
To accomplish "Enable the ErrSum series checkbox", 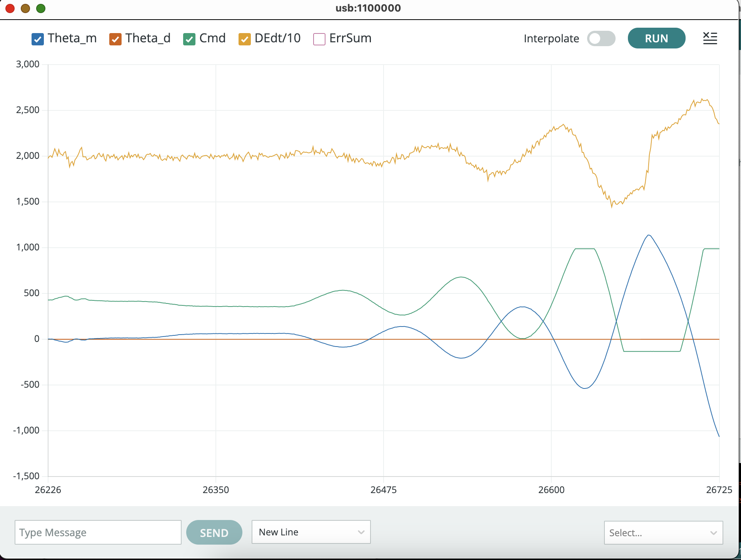I will point(319,39).
